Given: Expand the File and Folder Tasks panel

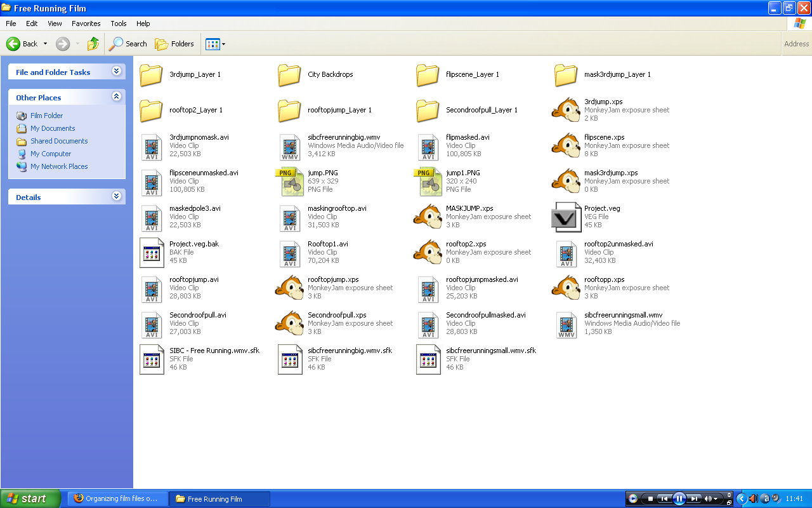Looking at the screenshot, I should coord(116,72).
